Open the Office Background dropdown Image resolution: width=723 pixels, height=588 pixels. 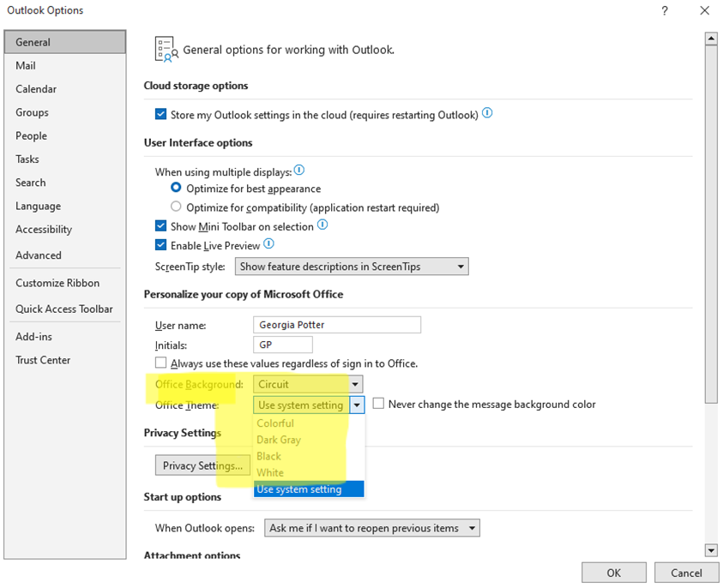tap(308, 384)
